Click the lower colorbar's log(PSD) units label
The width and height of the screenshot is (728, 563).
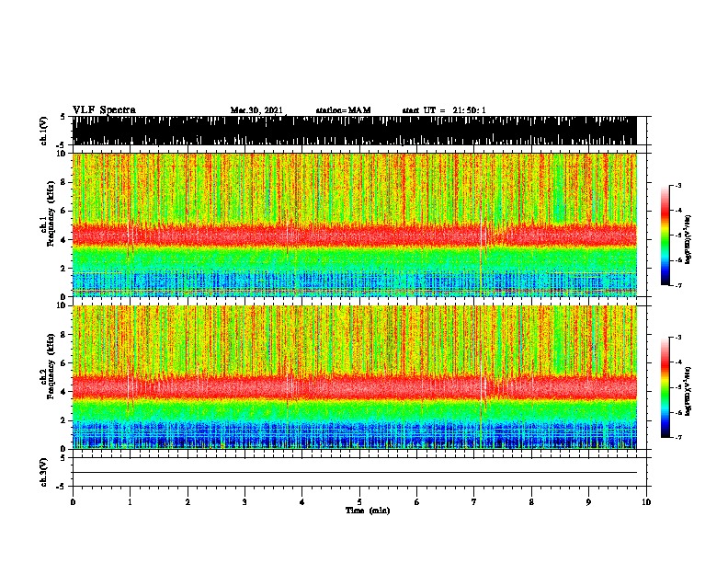[688, 391]
